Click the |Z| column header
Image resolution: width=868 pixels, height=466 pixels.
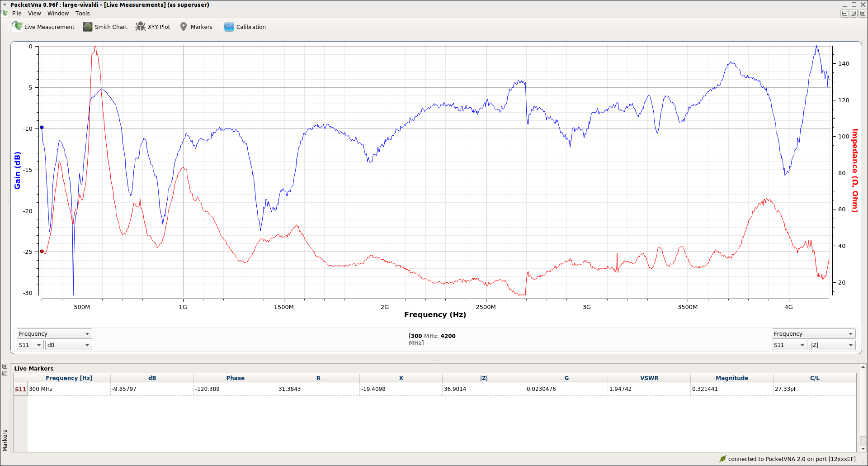pyautogui.click(x=484, y=378)
